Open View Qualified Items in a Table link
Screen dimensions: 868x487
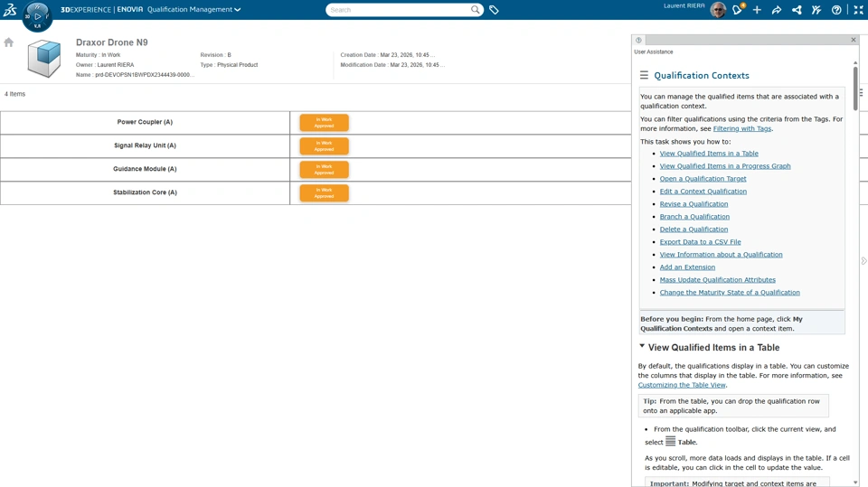709,154
